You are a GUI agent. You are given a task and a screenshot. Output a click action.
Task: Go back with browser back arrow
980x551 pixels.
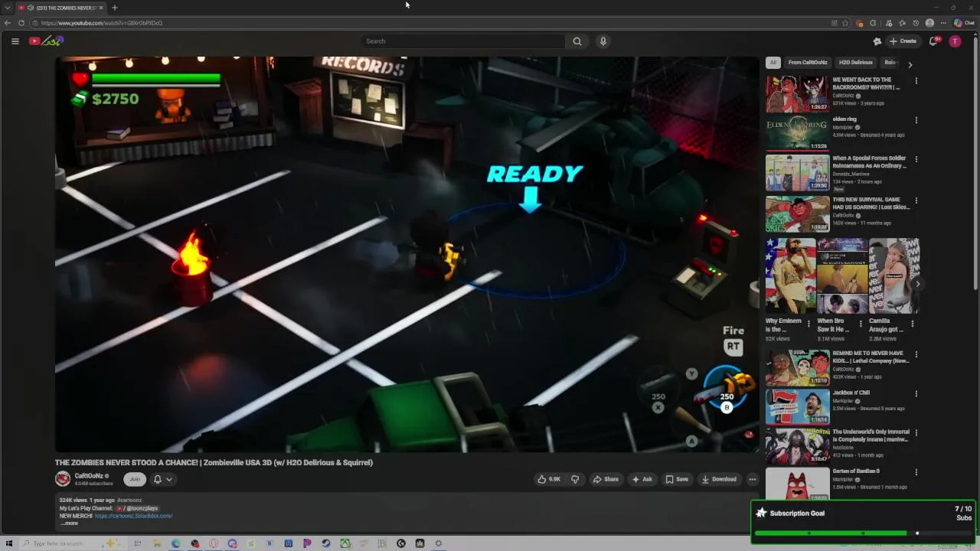coord(8,23)
